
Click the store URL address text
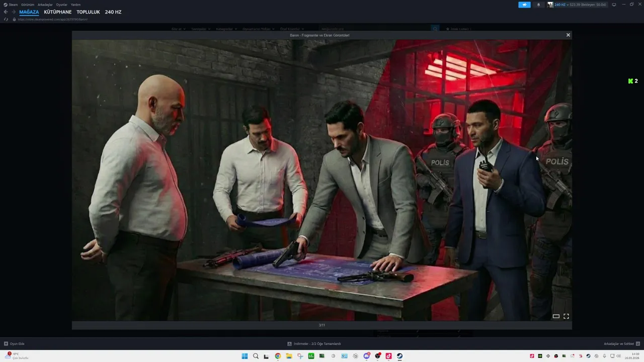point(53,19)
